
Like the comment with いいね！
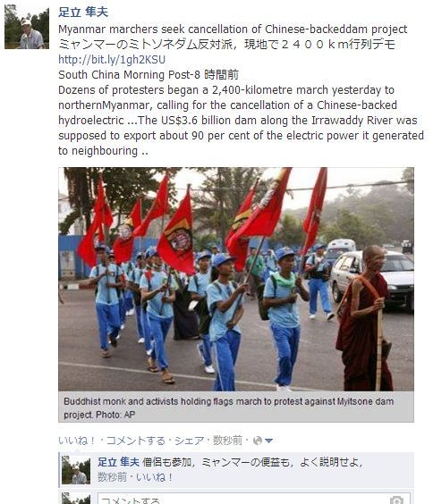(x=155, y=477)
